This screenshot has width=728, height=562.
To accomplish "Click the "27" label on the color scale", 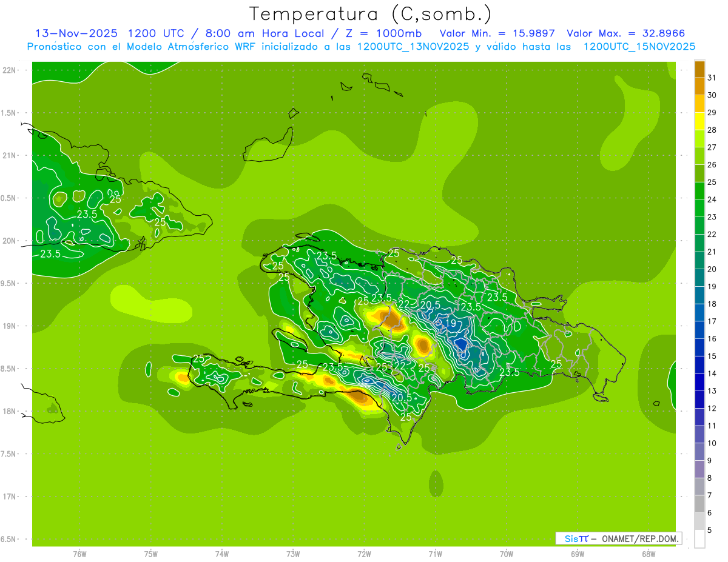I will (712, 147).
